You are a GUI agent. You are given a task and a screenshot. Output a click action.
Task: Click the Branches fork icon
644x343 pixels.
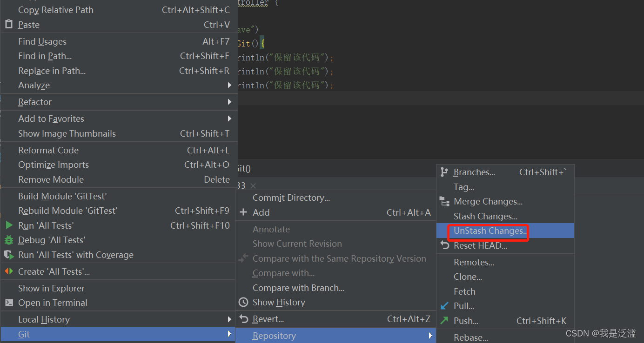coord(444,172)
